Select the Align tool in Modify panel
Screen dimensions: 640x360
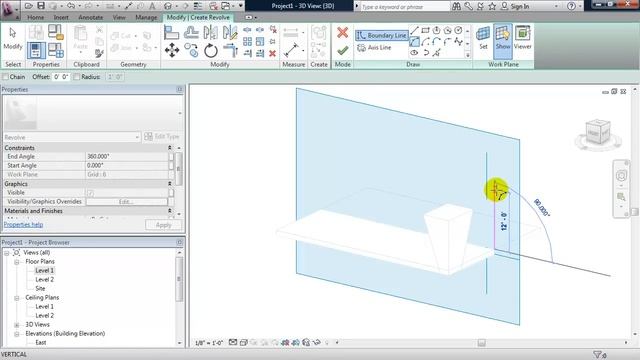[171, 32]
